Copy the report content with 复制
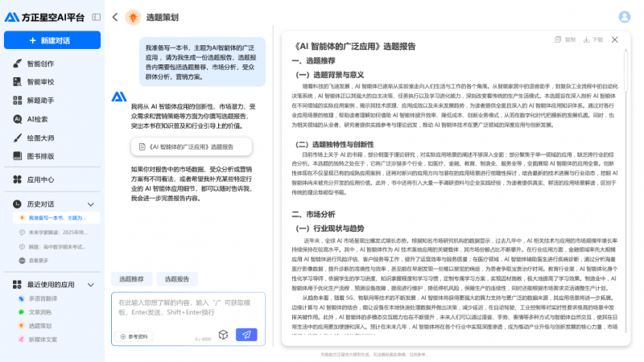Screen dimensions: 644x362 pos(566,39)
